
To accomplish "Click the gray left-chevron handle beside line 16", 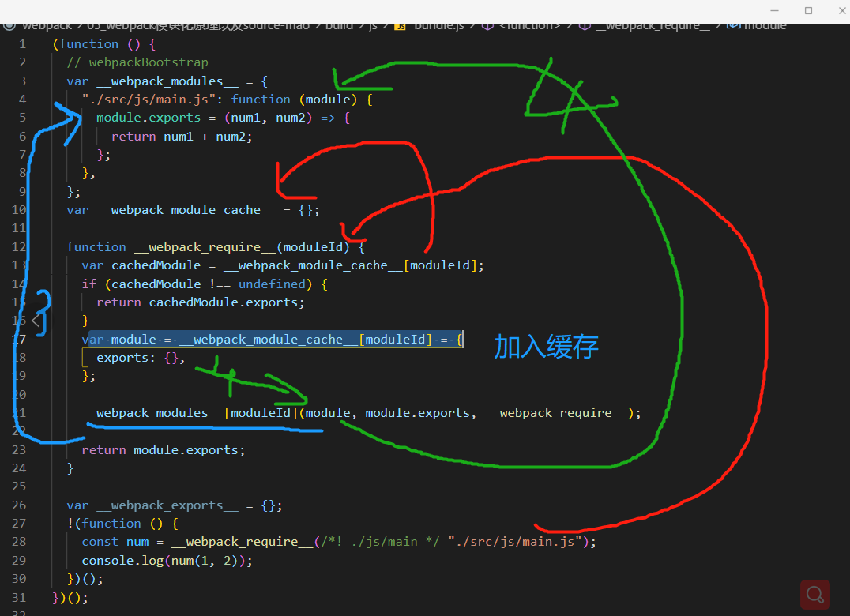I will tap(36, 320).
